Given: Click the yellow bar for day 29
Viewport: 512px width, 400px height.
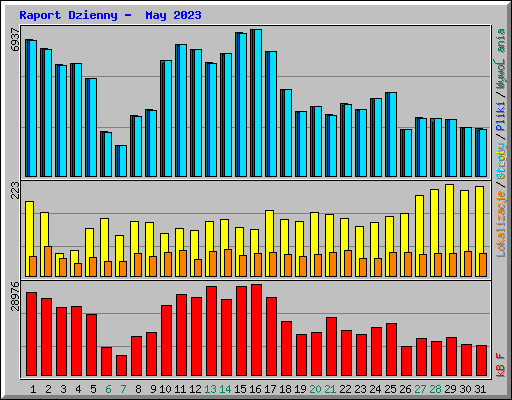Looking at the screenshot, I should [449, 230].
